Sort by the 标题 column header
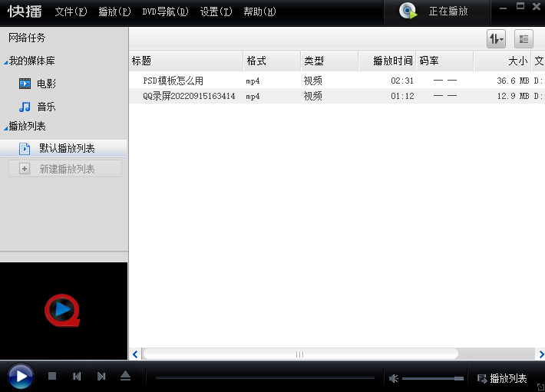The image size is (545, 392). click(x=187, y=61)
